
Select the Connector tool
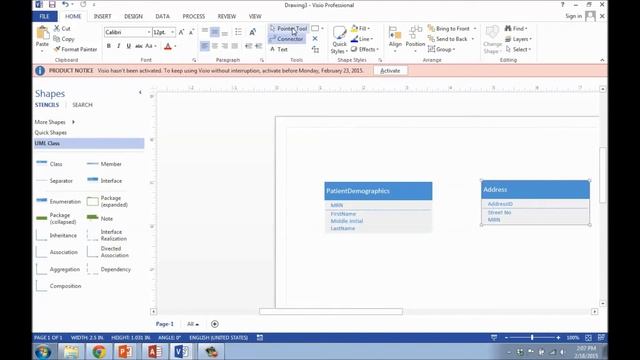point(287,39)
